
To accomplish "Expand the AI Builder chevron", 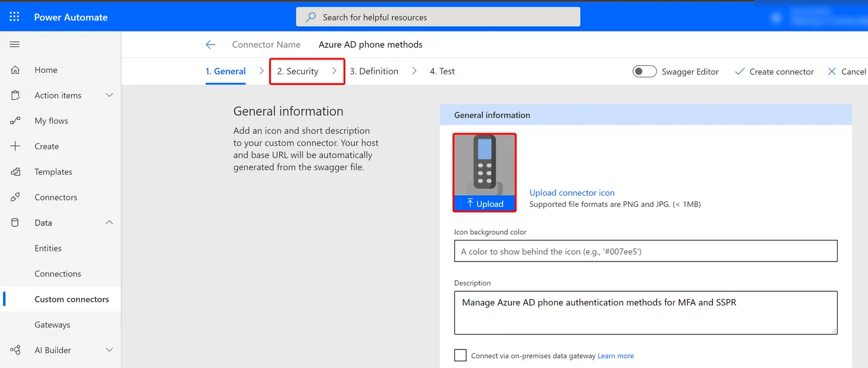I will [x=110, y=350].
